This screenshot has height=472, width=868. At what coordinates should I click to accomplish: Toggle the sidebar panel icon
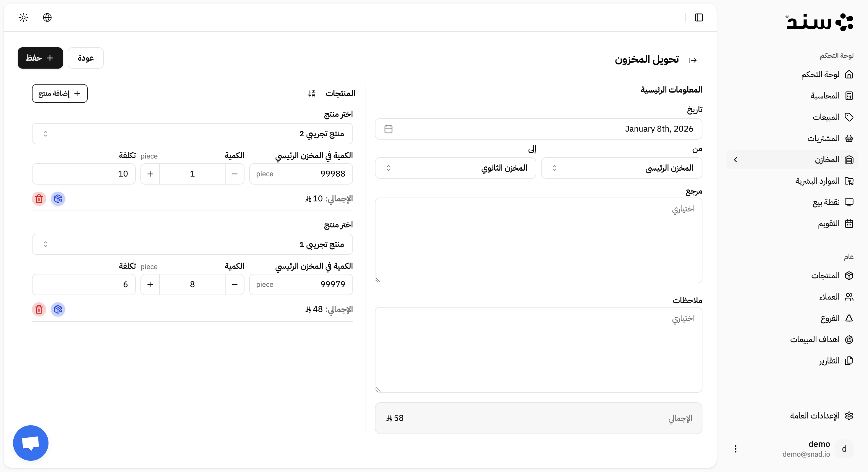pyautogui.click(x=699, y=17)
